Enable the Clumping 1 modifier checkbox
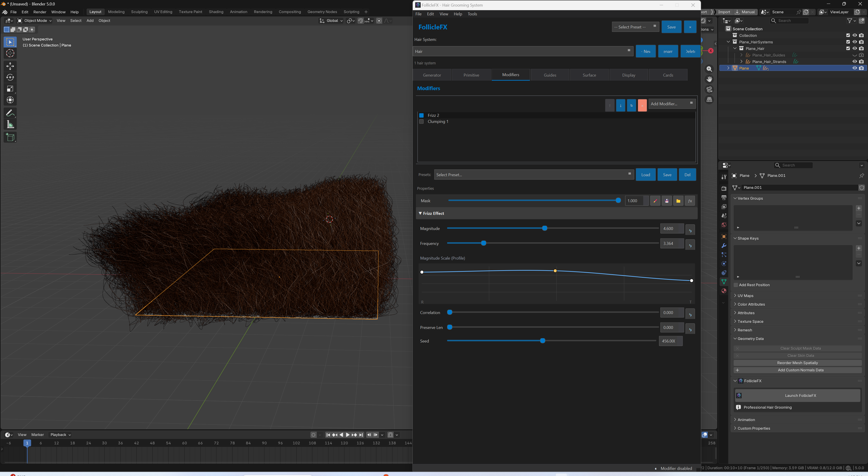The image size is (868, 476). [x=421, y=122]
